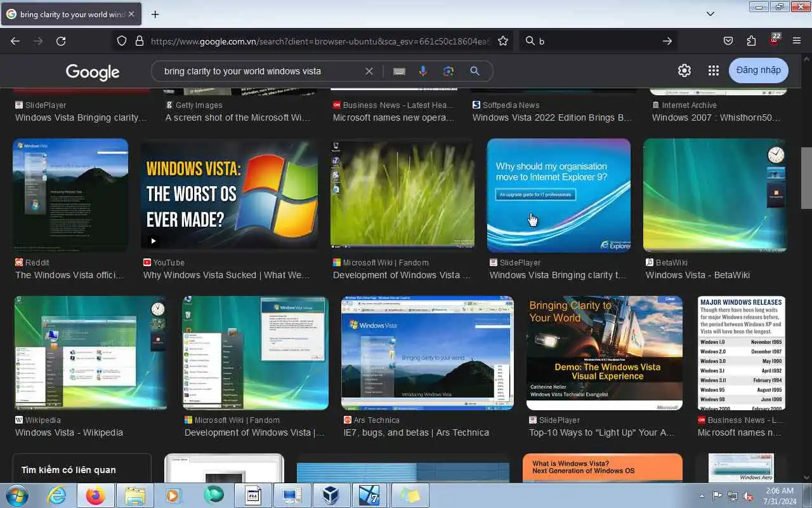Go back one page in Firefox
The image size is (812, 508).
click(x=15, y=41)
